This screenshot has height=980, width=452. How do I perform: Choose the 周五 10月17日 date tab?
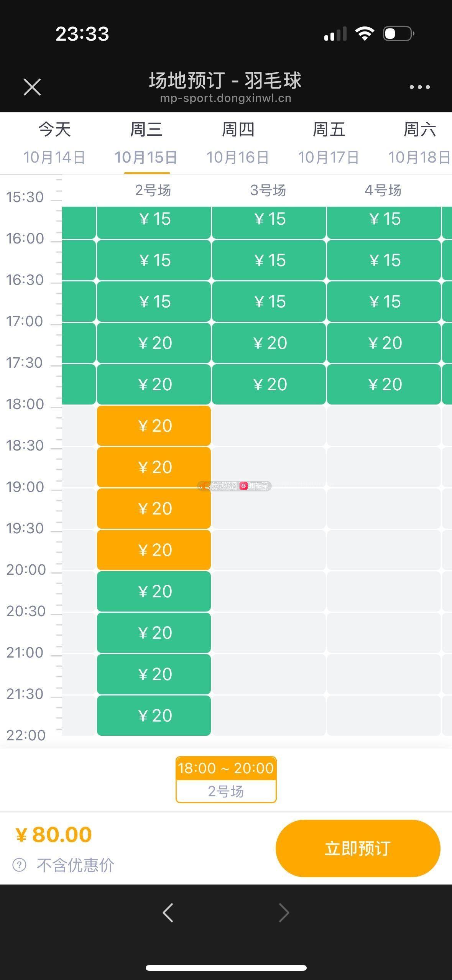pyautogui.click(x=329, y=143)
